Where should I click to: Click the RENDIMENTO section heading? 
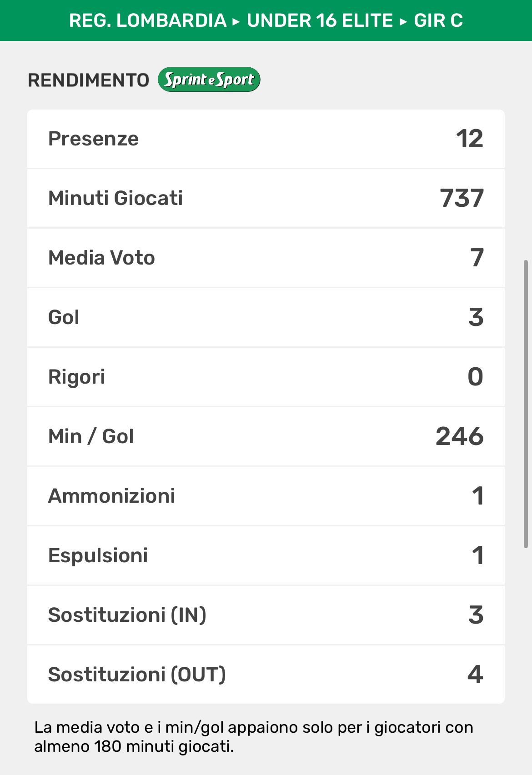(88, 80)
